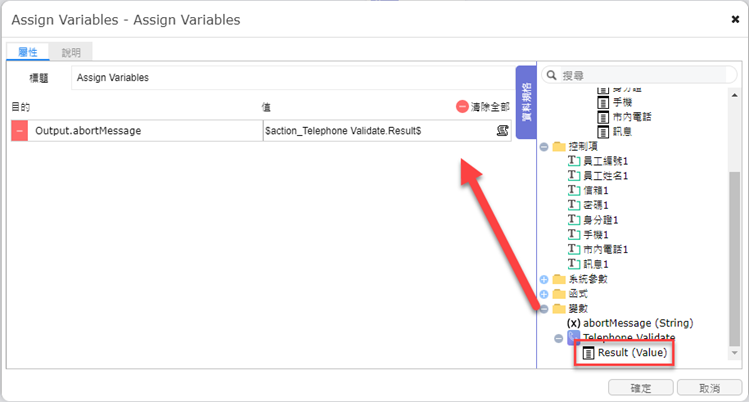
Task: Select the Result (Value) item icon
Action: (588, 353)
